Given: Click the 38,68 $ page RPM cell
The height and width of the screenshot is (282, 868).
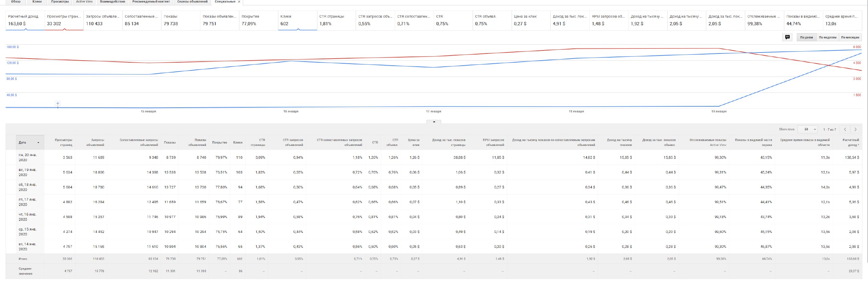Looking at the screenshot, I should coord(459,157).
